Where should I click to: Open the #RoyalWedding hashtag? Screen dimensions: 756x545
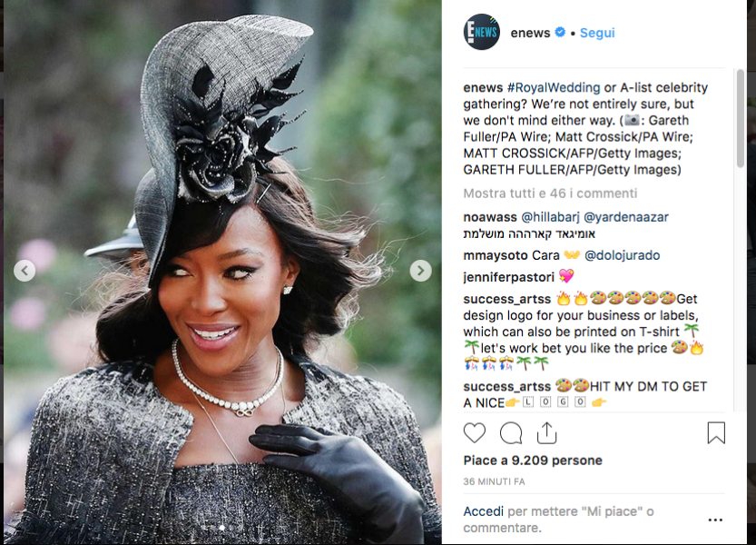pos(554,87)
